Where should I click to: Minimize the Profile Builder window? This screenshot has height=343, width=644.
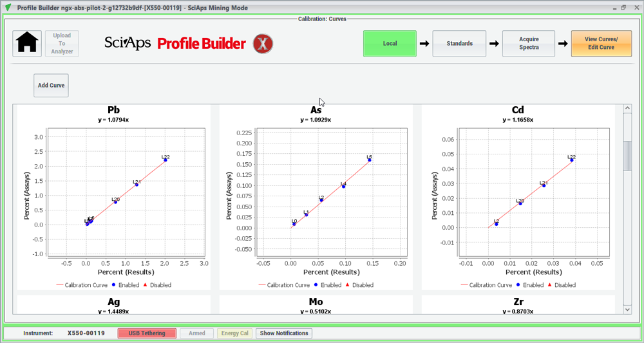pos(614,7)
